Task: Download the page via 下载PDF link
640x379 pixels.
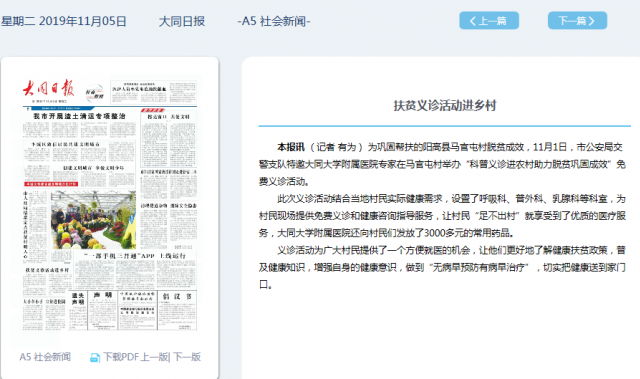Action: click(x=121, y=357)
